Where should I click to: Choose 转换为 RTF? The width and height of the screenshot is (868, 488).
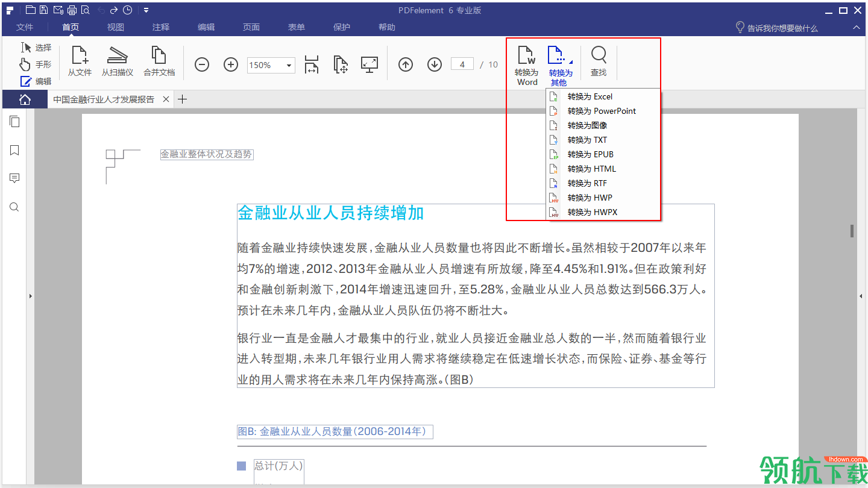pos(603,183)
